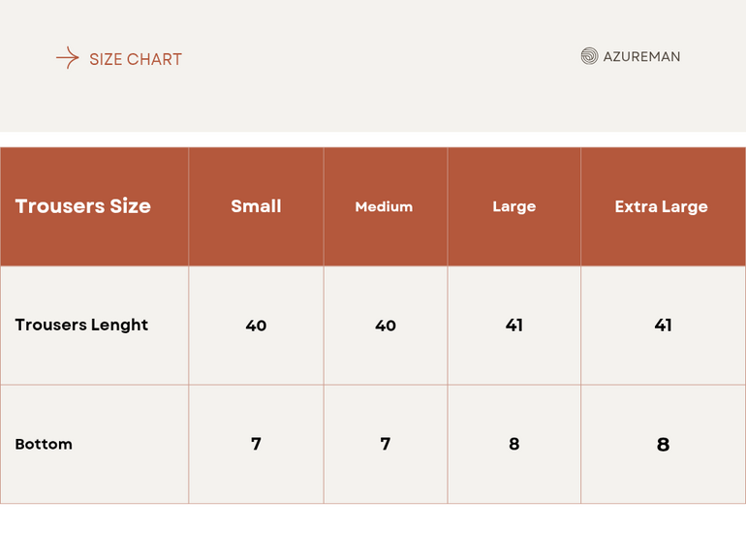Image resolution: width=746 pixels, height=560 pixels.
Task: Pick the Large trousers length value 41
Action: 514,326
